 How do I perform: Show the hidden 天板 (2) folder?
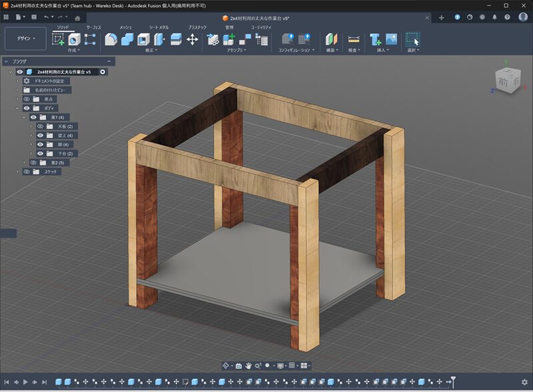coord(40,126)
